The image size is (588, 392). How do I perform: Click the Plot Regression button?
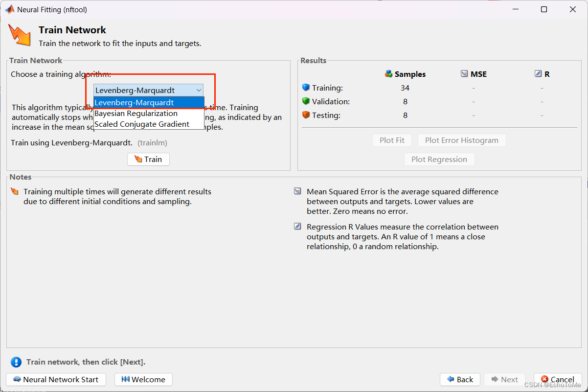[439, 160]
